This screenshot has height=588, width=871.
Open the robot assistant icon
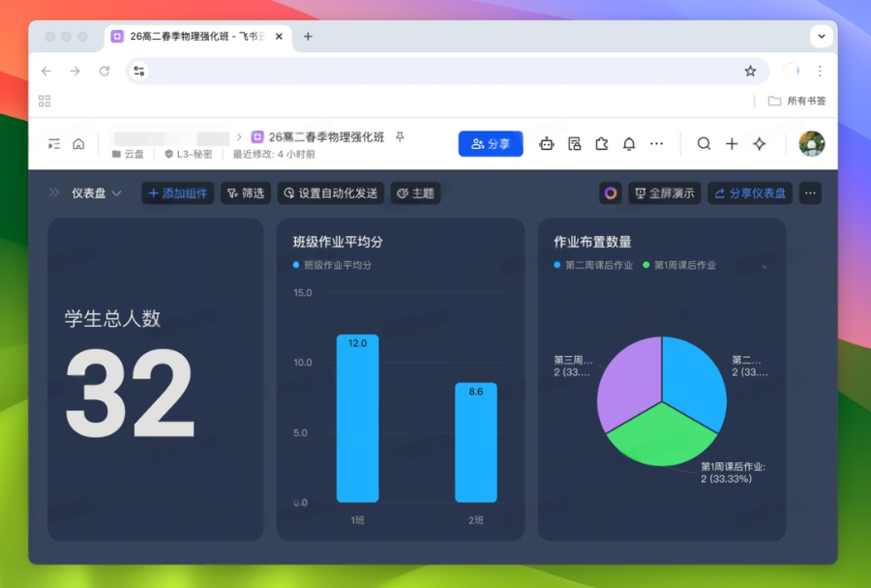[x=547, y=144]
